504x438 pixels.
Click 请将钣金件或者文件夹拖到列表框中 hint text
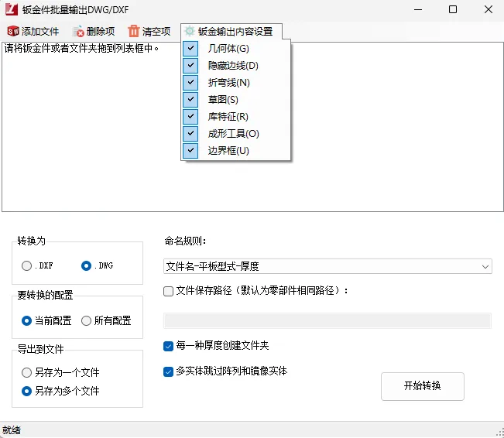(x=81, y=49)
